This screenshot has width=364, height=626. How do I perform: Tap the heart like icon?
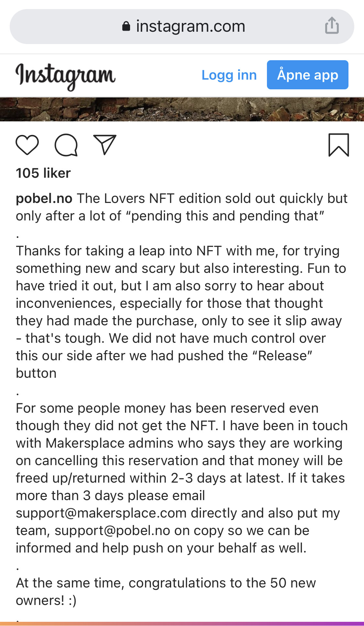point(27,145)
